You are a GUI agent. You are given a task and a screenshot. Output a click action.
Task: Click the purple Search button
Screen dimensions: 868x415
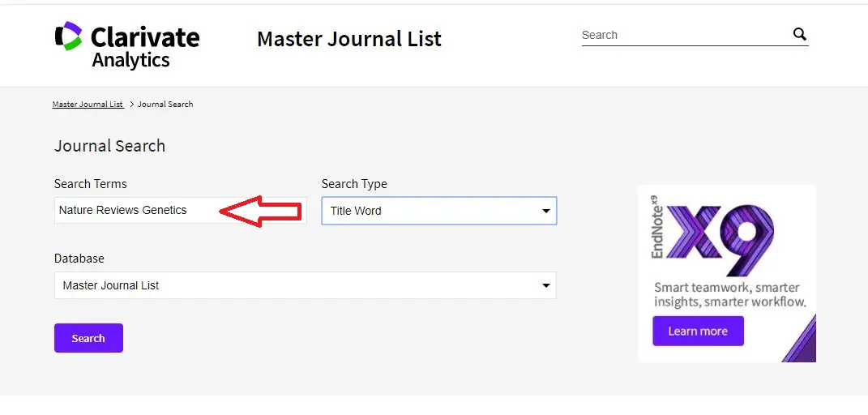click(x=88, y=338)
